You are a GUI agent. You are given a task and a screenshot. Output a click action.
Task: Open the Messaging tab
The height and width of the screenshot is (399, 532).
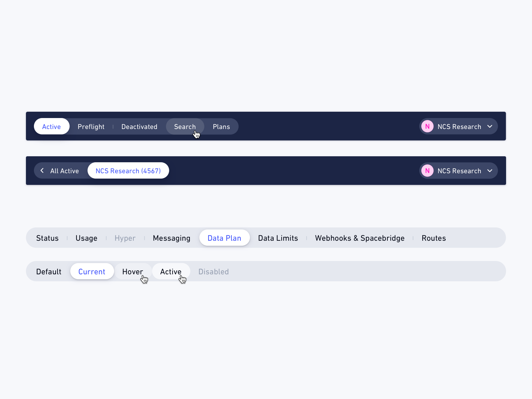(x=172, y=238)
